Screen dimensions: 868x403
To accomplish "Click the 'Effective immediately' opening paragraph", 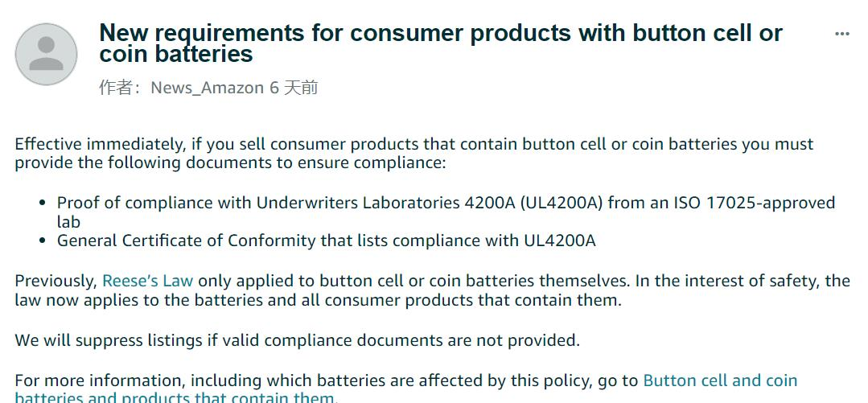I will point(414,154).
